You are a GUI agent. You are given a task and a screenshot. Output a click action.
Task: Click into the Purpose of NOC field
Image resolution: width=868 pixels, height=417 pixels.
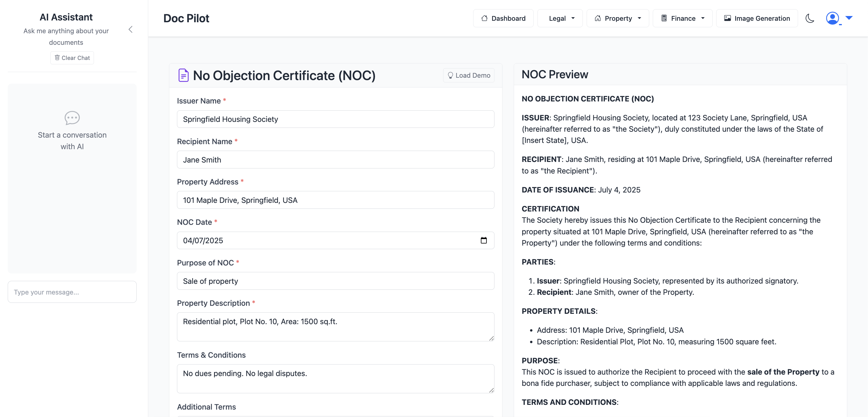tap(336, 281)
